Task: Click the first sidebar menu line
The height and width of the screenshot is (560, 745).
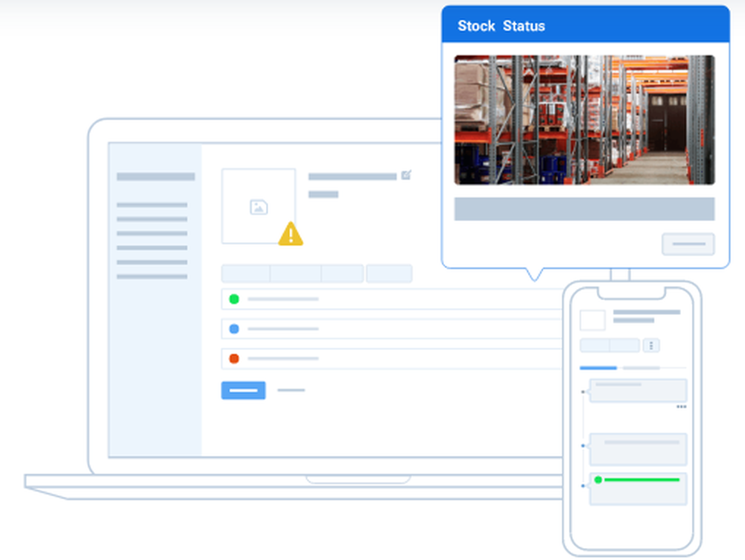Action: tap(152, 206)
